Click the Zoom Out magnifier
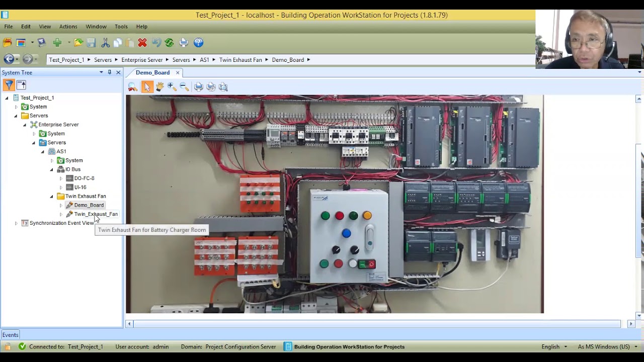Image resolution: width=644 pixels, height=362 pixels. coord(184,87)
